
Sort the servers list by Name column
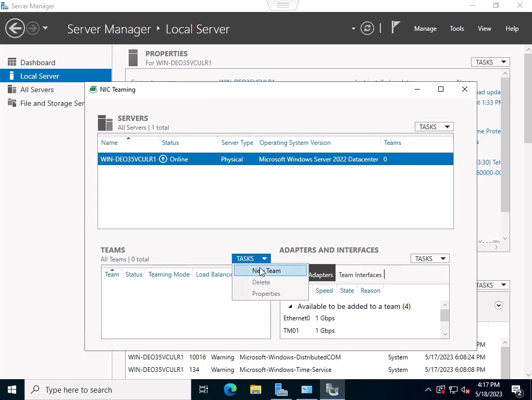[109, 143]
